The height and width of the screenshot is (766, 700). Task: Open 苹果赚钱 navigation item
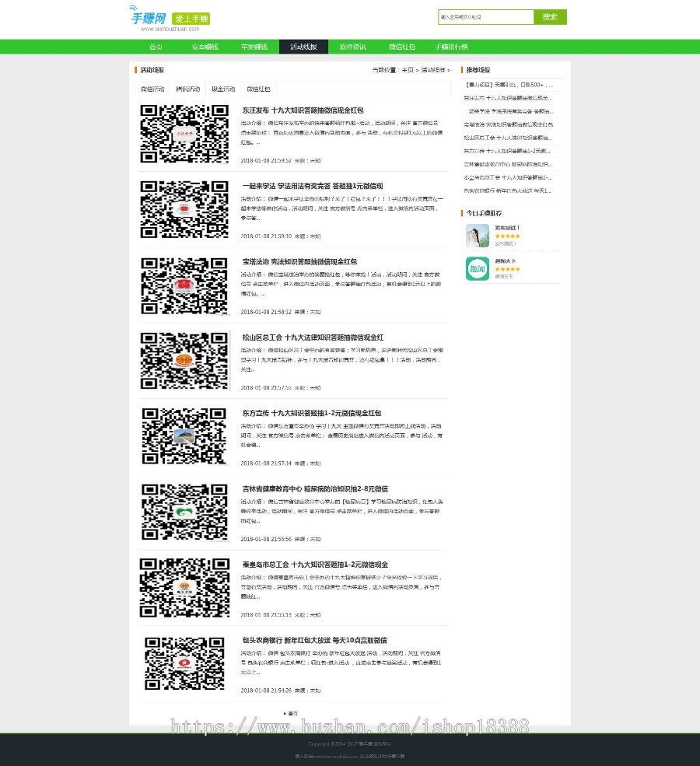(x=254, y=47)
